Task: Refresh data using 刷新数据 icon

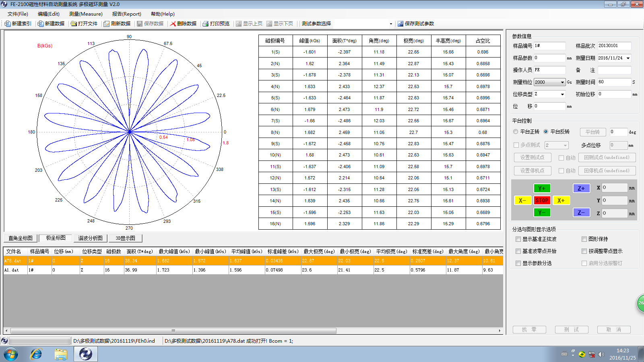Action: pos(107,24)
